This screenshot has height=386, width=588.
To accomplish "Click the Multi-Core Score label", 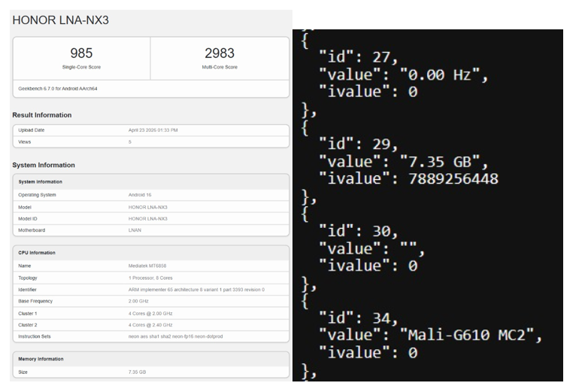I will pyautogui.click(x=220, y=67).
